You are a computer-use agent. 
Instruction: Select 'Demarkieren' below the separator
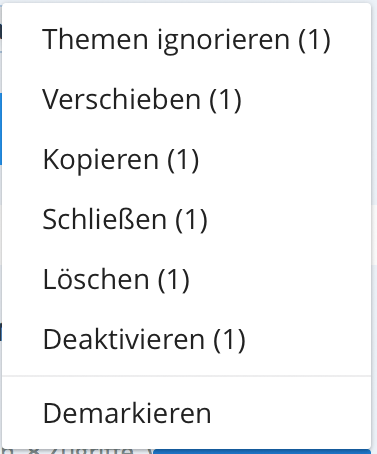(186, 413)
